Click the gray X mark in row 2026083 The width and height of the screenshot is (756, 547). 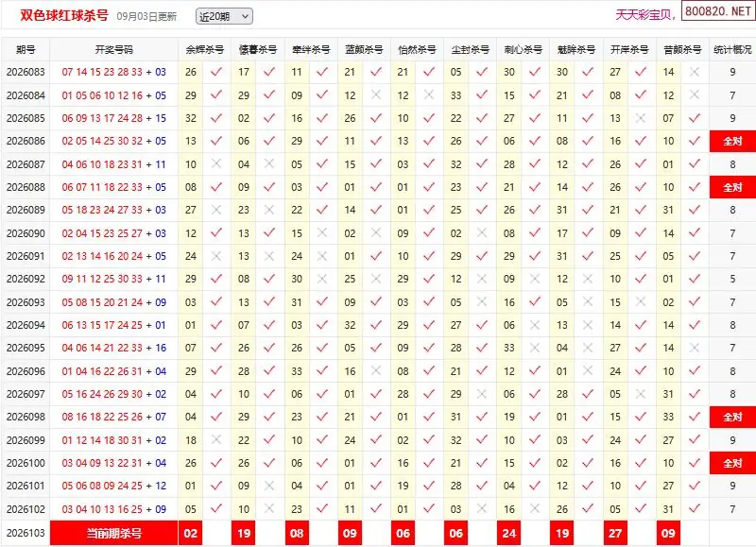click(x=695, y=72)
